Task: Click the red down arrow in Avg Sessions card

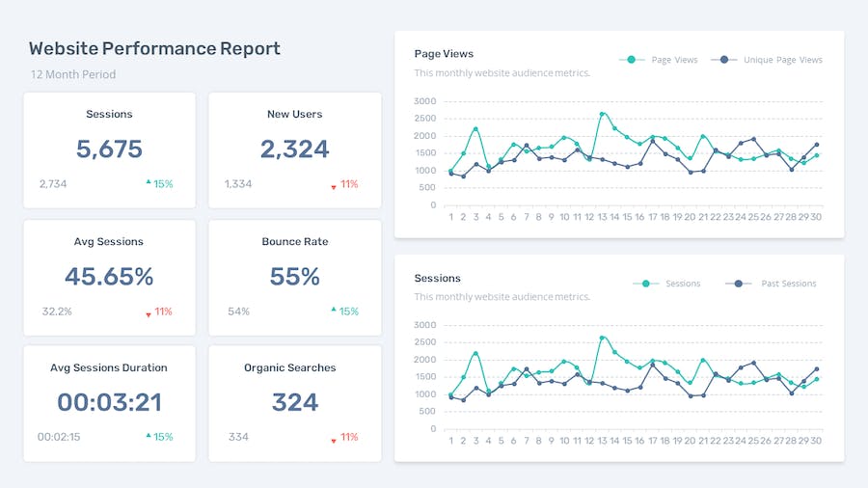Action: pos(149,313)
